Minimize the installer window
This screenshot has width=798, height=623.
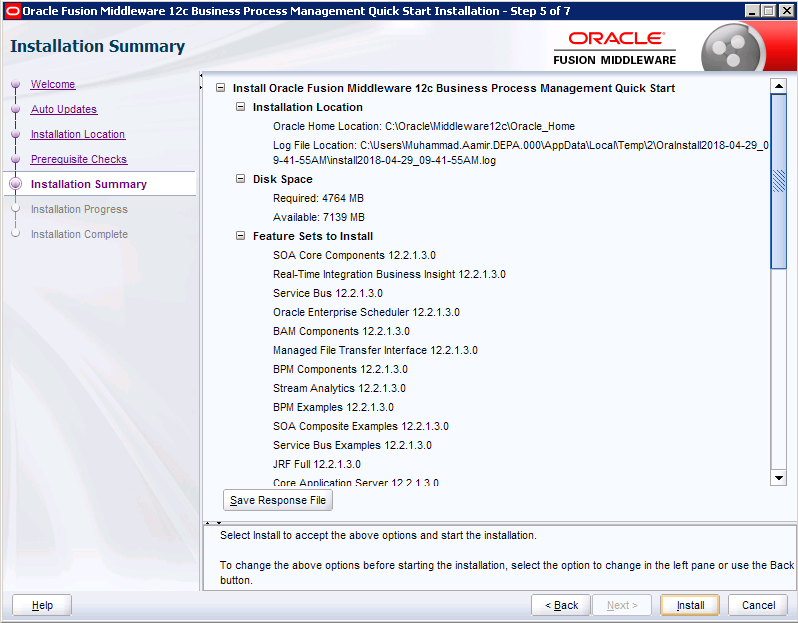(752, 11)
